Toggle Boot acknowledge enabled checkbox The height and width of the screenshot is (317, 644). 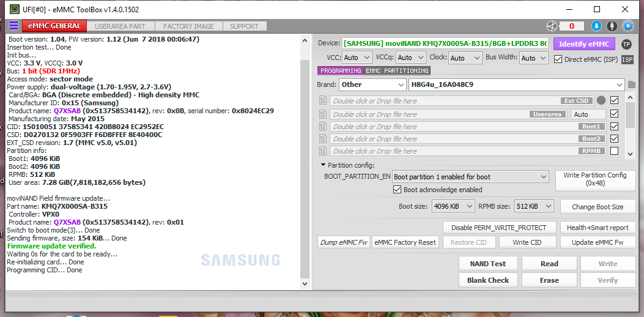pyautogui.click(x=397, y=190)
